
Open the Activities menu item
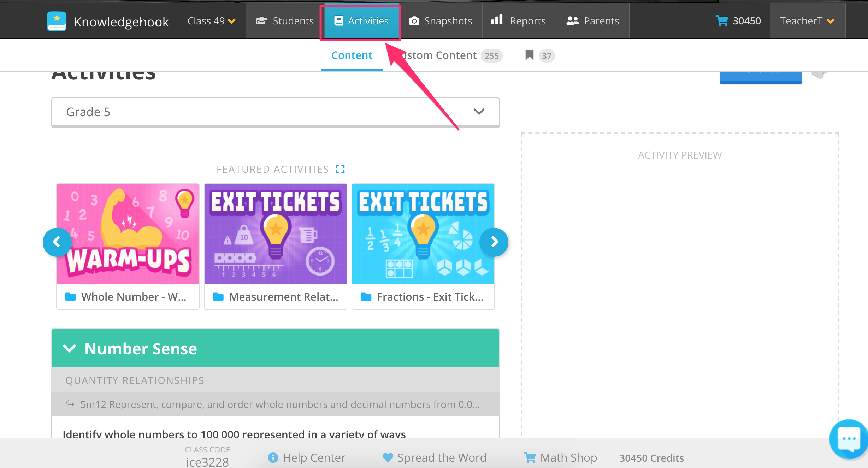[361, 21]
